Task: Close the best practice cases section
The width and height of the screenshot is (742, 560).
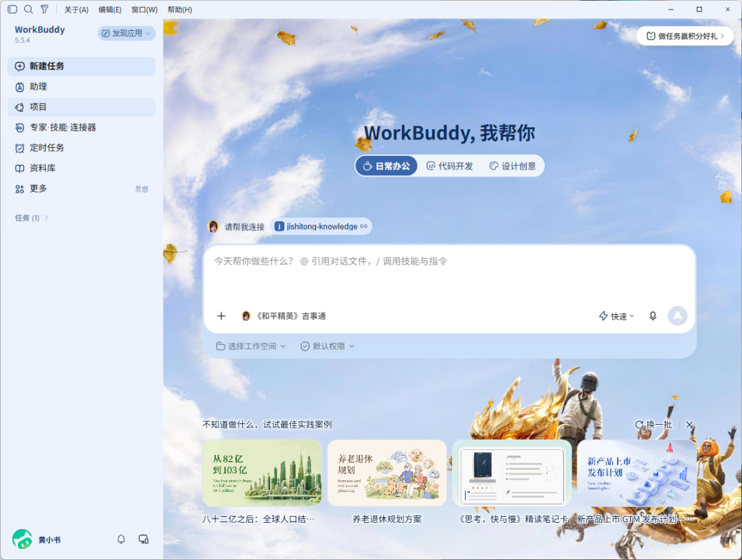Action: tap(690, 425)
